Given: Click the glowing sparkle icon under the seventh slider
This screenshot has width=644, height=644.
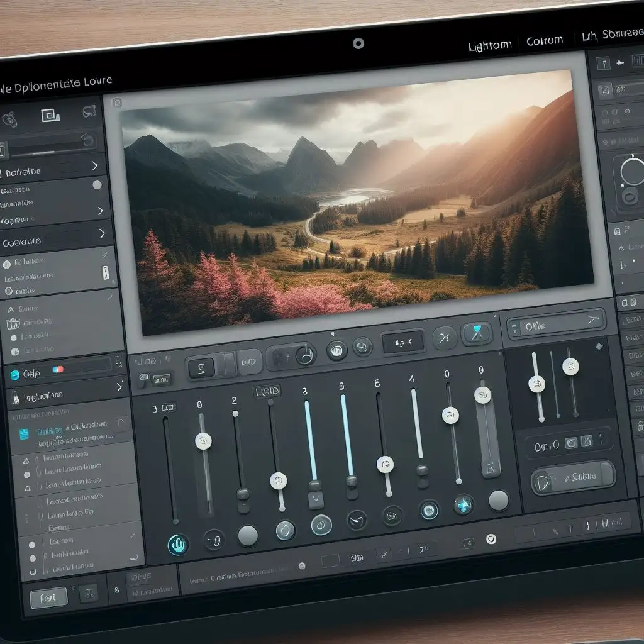Looking at the screenshot, I should click(x=462, y=503).
